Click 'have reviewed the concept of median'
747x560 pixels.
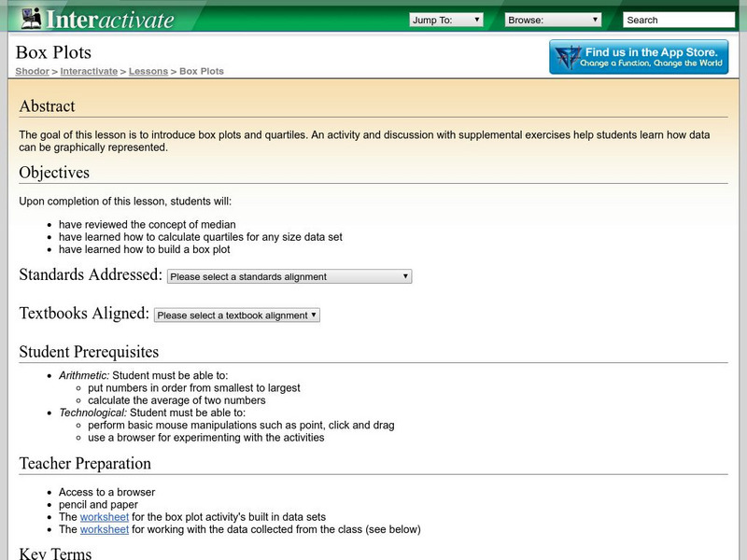[148, 224]
